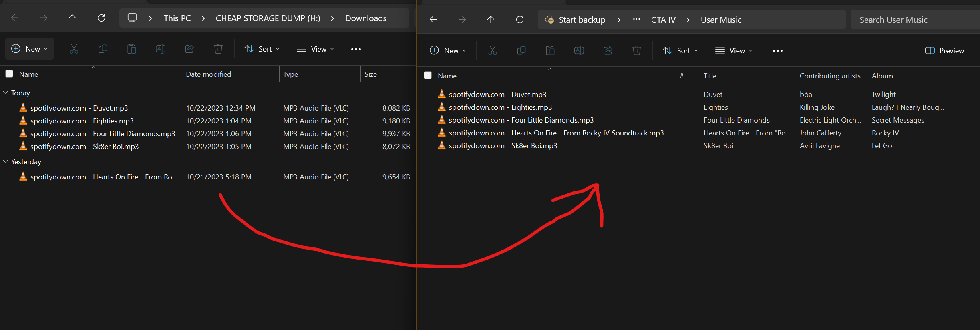Sort Downloads by Date modified column
The height and width of the screenshot is (330, 980).
230,74
